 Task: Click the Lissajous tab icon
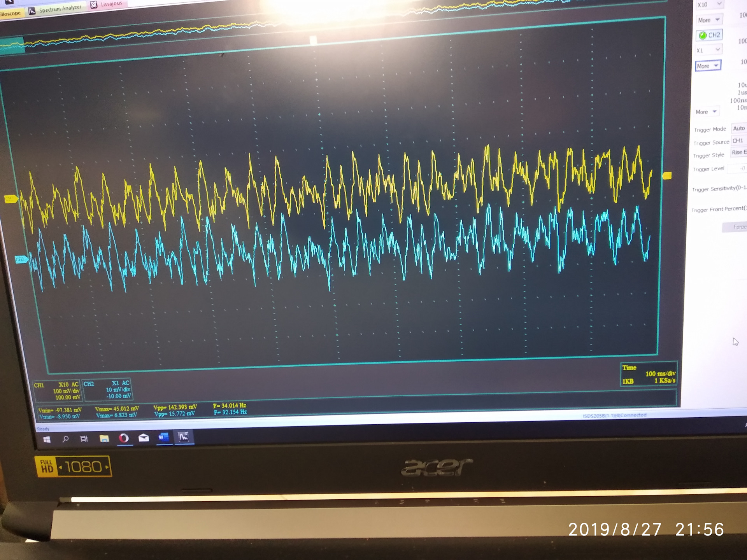(94, 5)
